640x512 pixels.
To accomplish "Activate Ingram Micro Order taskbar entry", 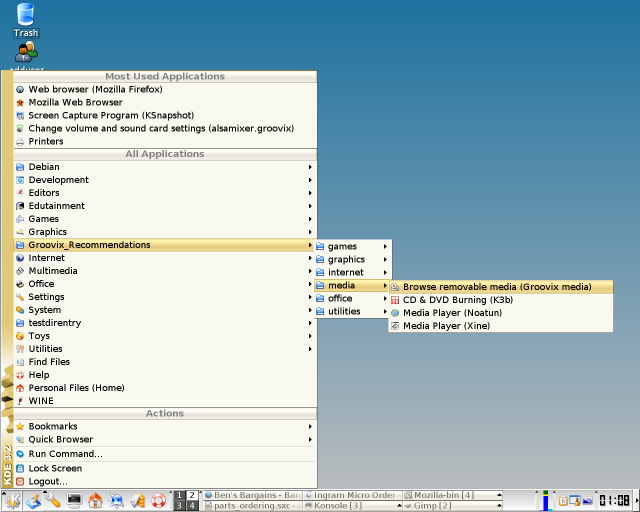I will [x=353, y=495].
